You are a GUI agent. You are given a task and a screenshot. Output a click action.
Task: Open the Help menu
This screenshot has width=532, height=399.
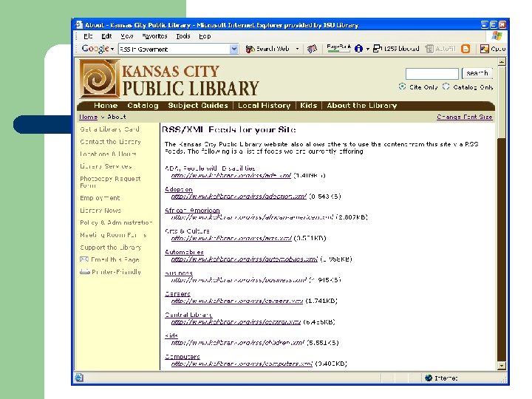coord(205,36)
